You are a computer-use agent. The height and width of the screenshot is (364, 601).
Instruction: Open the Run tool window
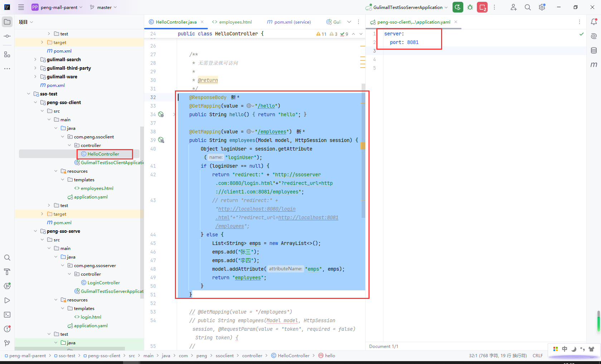click(7, 300)
